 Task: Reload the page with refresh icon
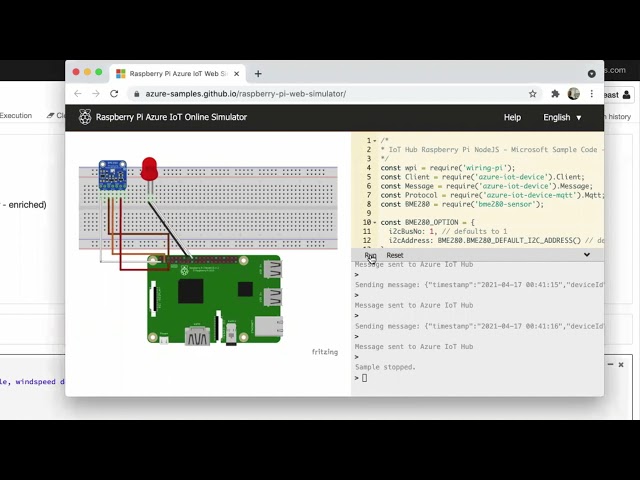pos(114,94)
